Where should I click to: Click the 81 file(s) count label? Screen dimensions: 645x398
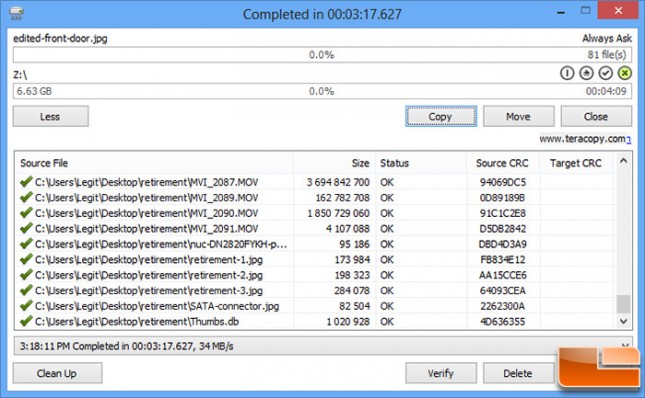(x=607, y=54)
